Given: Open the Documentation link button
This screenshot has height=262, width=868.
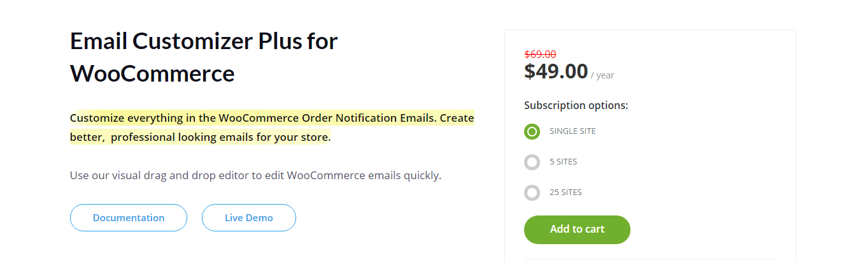Looking at the screenshot, I should click(x=129, y=217).
